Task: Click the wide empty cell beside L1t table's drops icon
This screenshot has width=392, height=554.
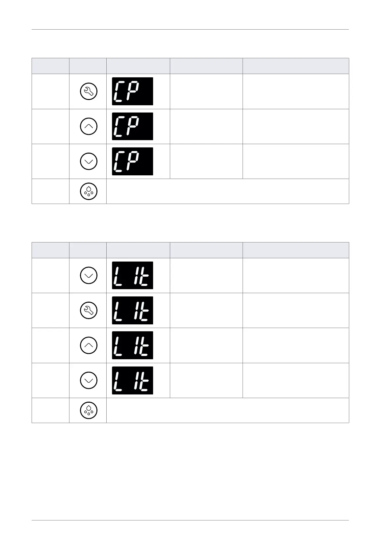Action: click(x=227, y=410)
